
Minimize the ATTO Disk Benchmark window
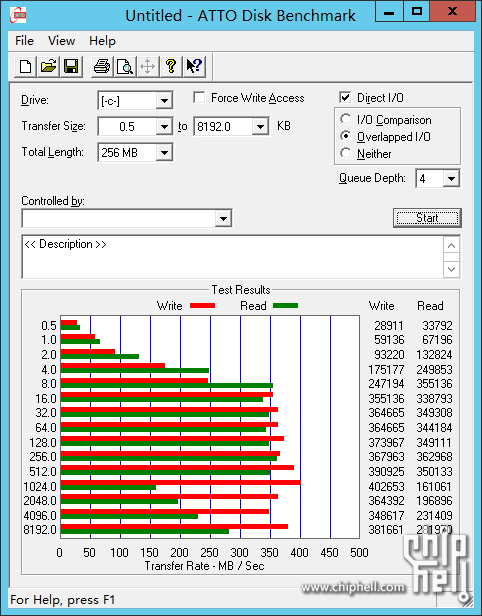pyautogui.click(x=389, y=12)
